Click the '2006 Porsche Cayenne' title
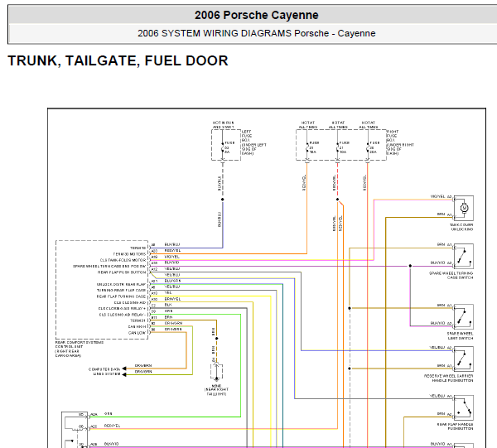This screenshot has width=497, height=448. 257,15
